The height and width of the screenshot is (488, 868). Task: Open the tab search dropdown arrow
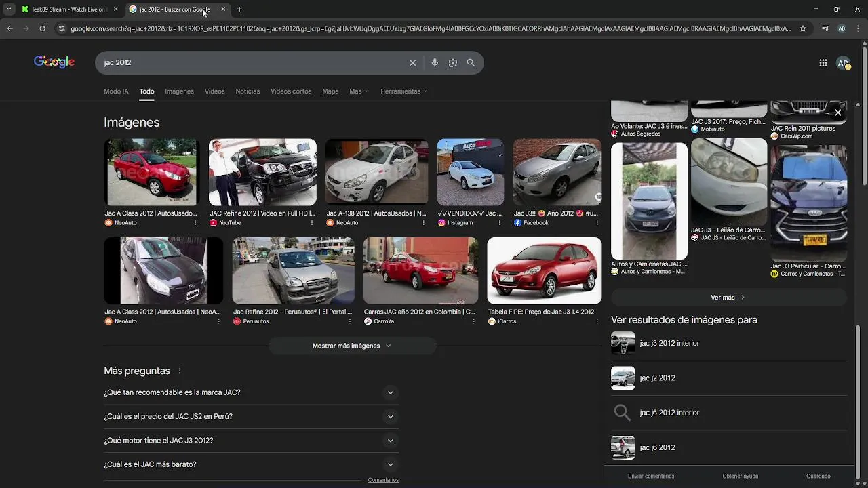[x=9, y=9]
